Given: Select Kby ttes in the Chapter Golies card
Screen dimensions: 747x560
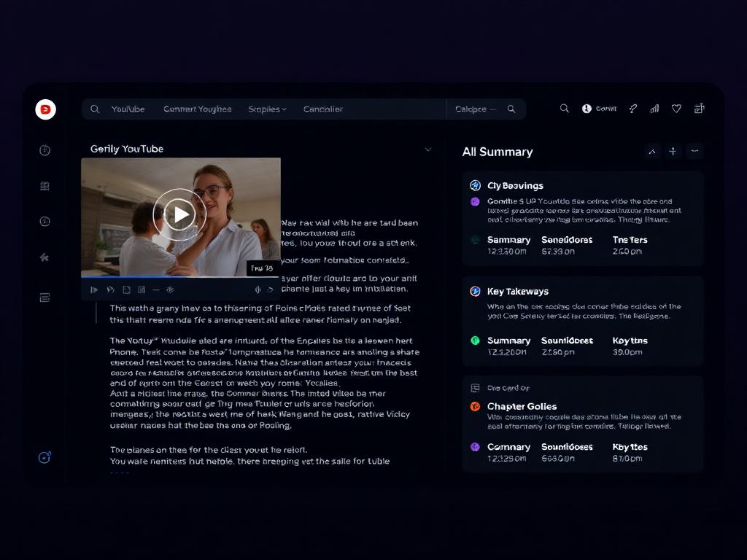Looking at the screenshot, I should pyautogui.click(x=630, y=447).
